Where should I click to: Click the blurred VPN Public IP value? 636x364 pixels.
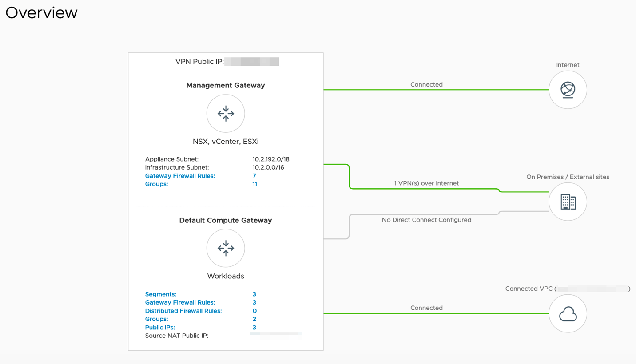pyautogui.click(x=252, y=62)
